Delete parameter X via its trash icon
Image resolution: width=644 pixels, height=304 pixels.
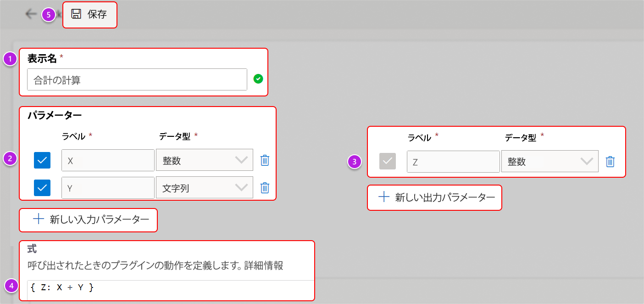(x=265, y=160)
